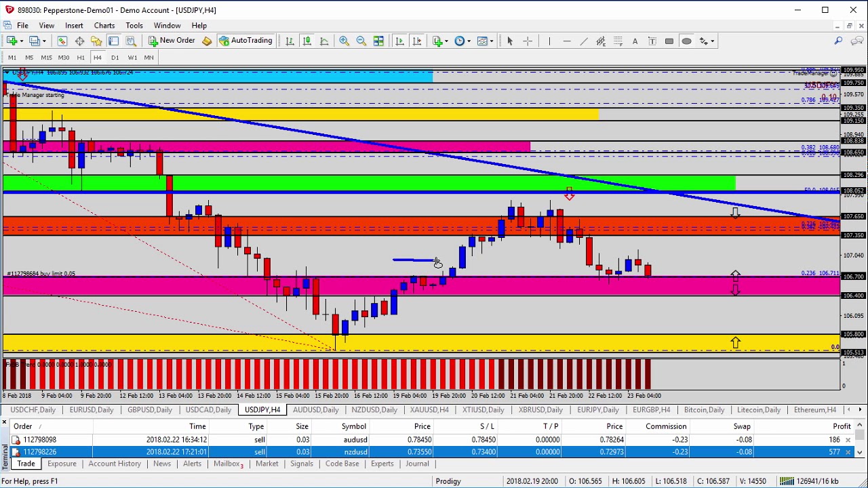Image resolution: width=868 pixels, height=488 pixels.
Task: Click the Prodigy profile in status bar
Action: 448,481
